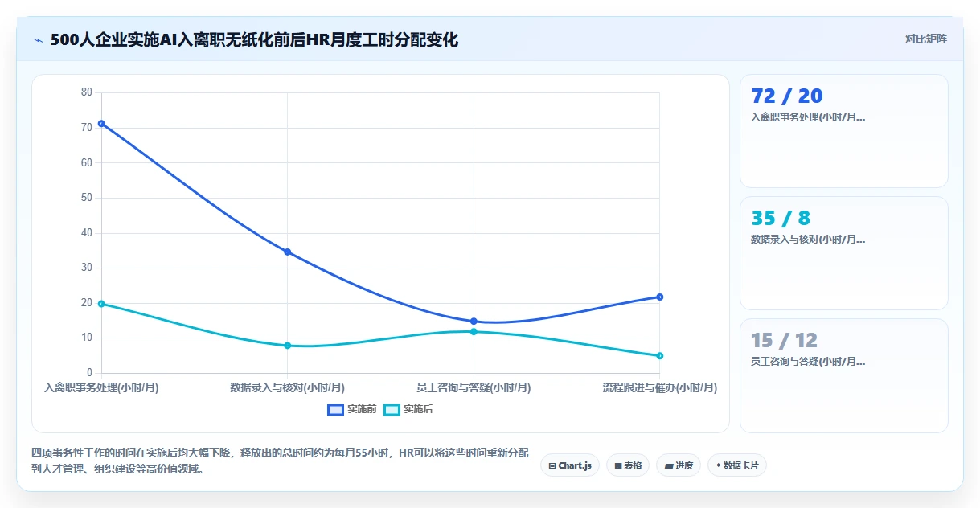Click the 实施前 data point at 数据录入与核对
The image size is (980, 508).
click(287, 252)
